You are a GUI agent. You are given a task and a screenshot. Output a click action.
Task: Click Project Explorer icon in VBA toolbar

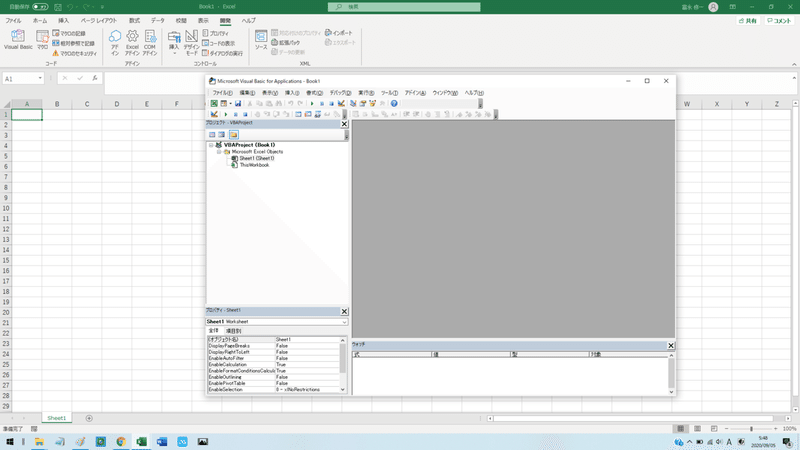[x=353, y=104]
